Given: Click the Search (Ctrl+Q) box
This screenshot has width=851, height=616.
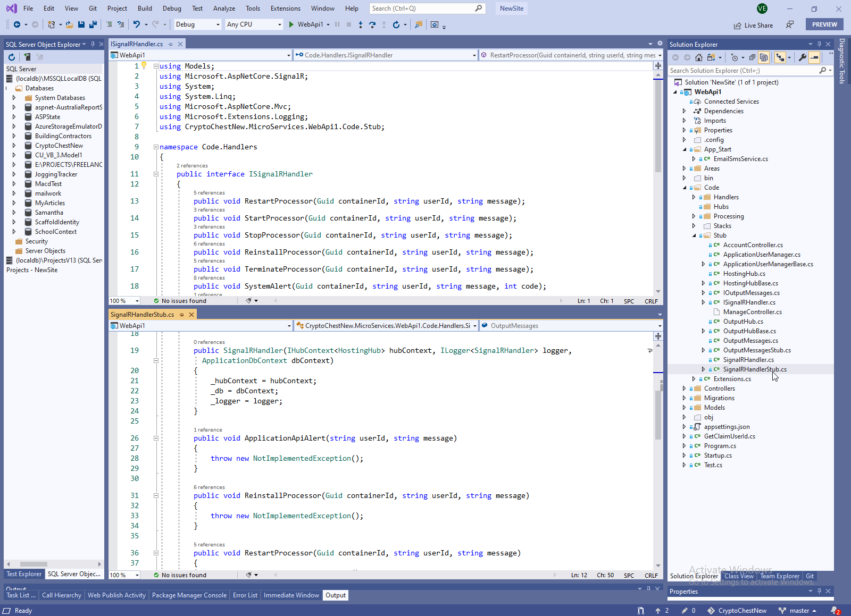Looking at the screenshot, I should coord(427,9).
